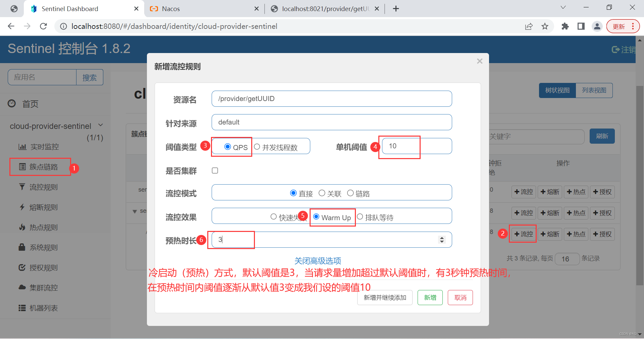Select 快速失败 flow effect radio
Viewport: 644px width, 339px height.
click(273, 217)
